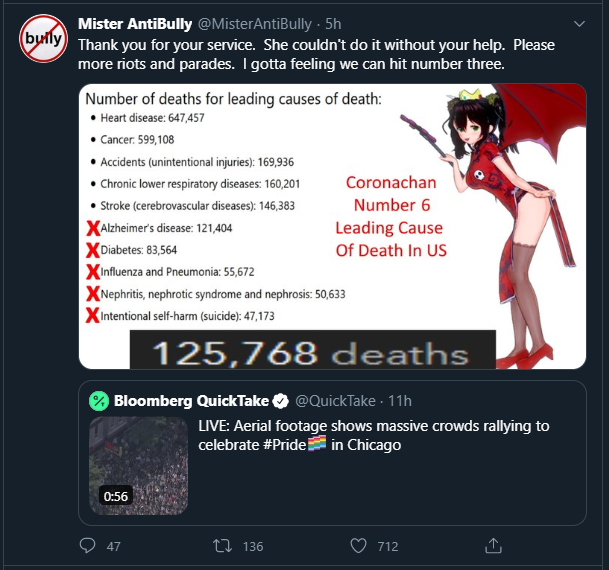Click the #Pride hashtag
This screenshot has height=570, width=609.
[x=285, y=445]
